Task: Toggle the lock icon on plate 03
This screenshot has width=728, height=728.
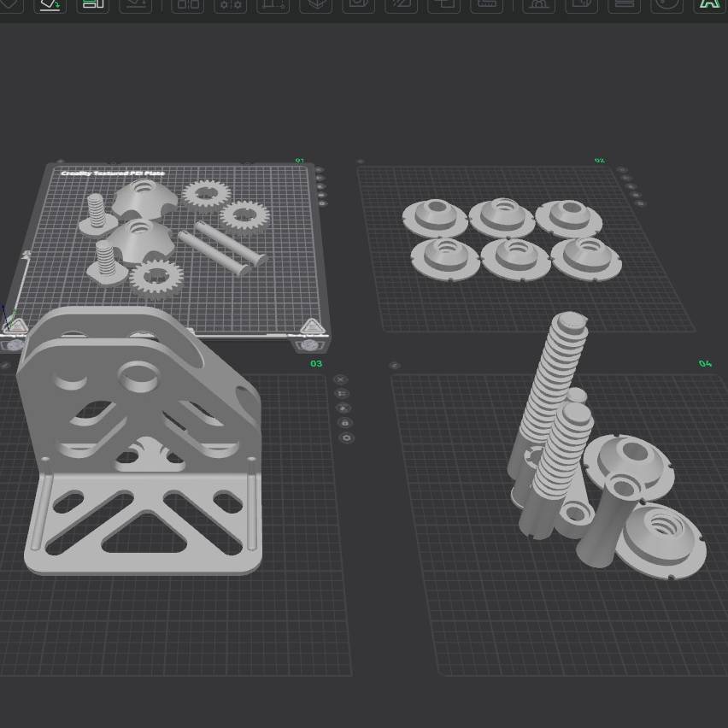Action: pos(345,423)
